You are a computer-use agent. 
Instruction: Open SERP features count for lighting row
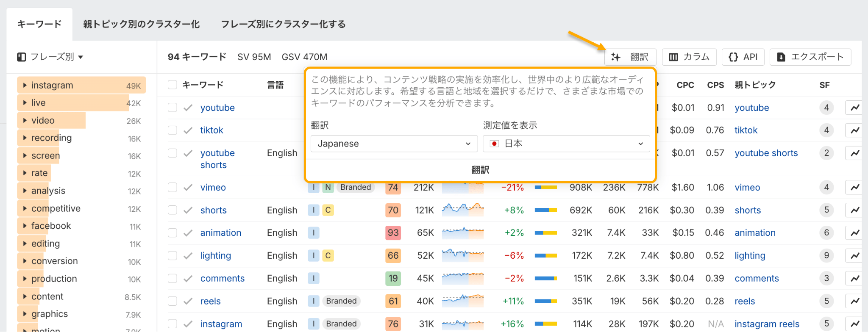click(x=826, y=255)
